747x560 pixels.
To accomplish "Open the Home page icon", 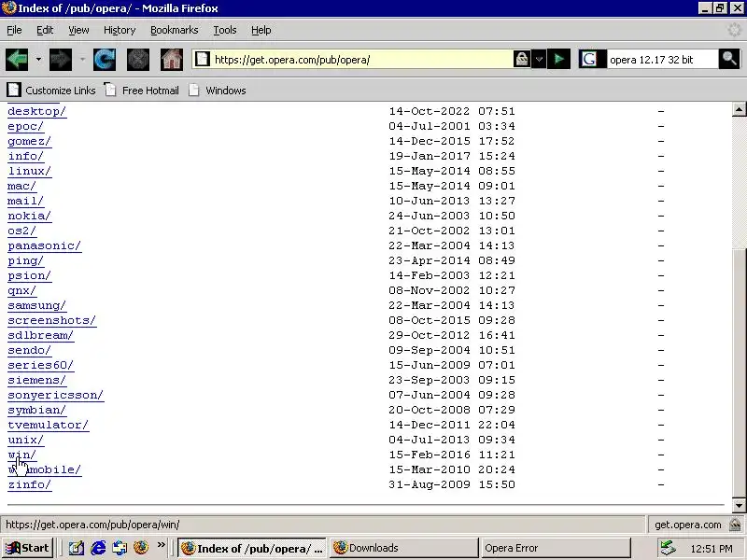I will pyautogui.click(x=172, y=60).
